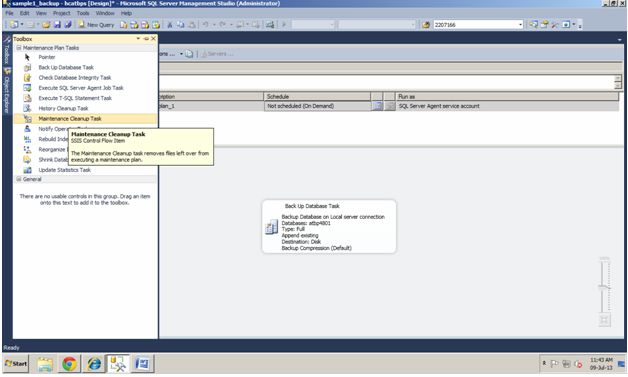Open the Project menu
Screen dimensions: 628x377
tap(62, 13)
